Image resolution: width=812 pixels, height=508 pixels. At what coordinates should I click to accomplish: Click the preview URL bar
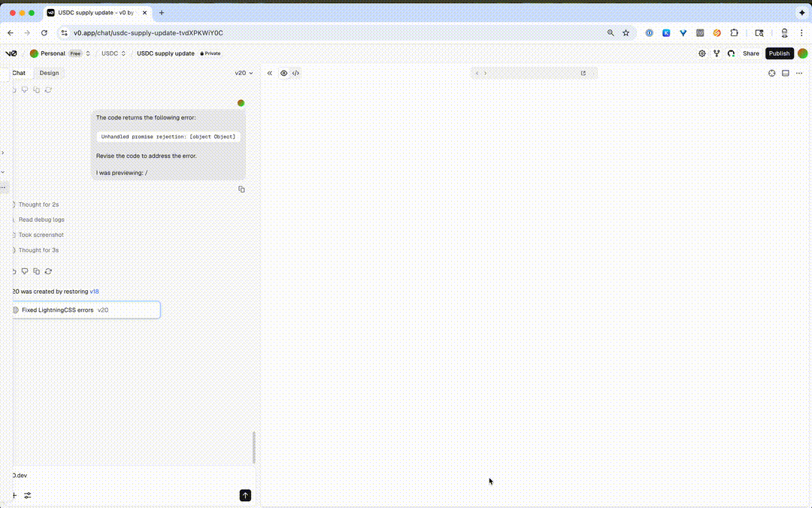point(533,73)
